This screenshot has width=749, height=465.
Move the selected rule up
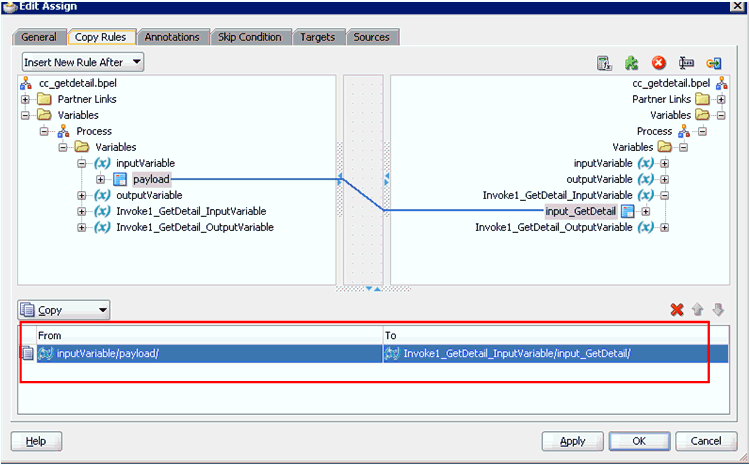pyautogui.click(x=697, y=310)
